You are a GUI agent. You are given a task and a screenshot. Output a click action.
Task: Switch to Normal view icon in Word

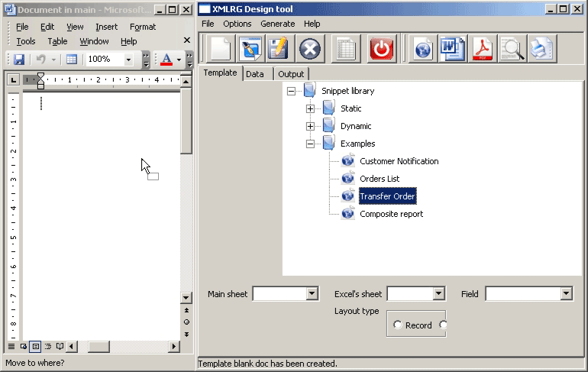point(11,346)
